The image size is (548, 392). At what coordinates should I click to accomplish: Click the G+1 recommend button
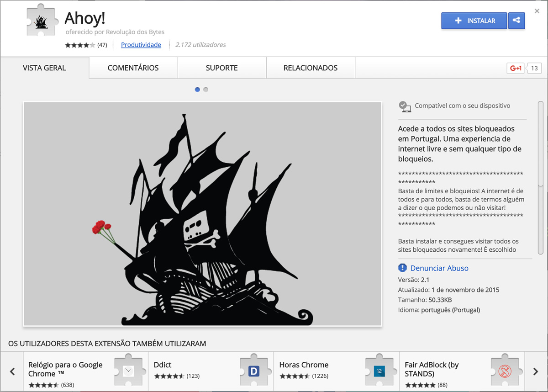click(516, 69)
